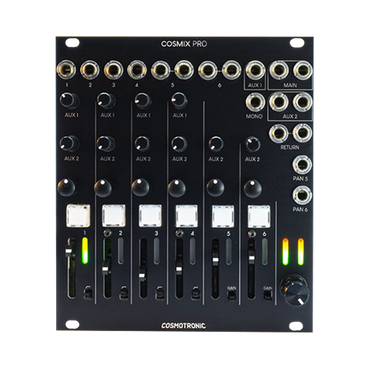The height and width of the screenshot is (370, 370).
Task: Click the right jack of stereo input 5
Action: tap(183, 70)
